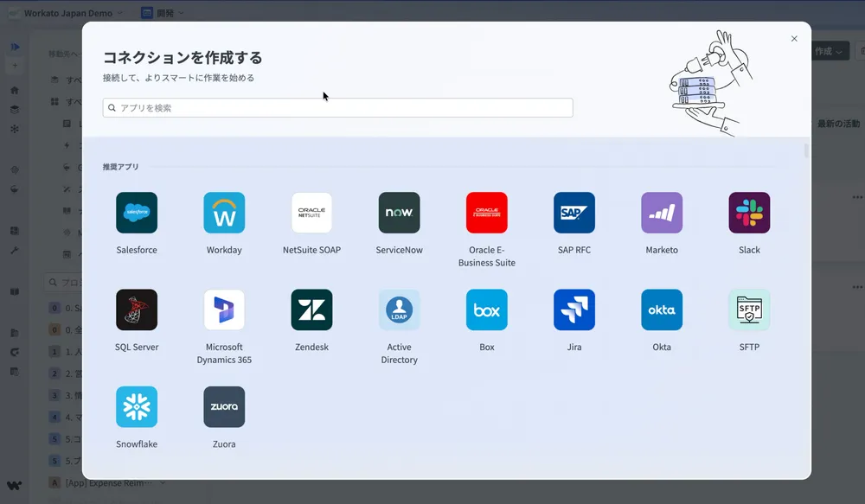Choose the SAP RFC connector
865x504 pixels.
coord(574,213)
